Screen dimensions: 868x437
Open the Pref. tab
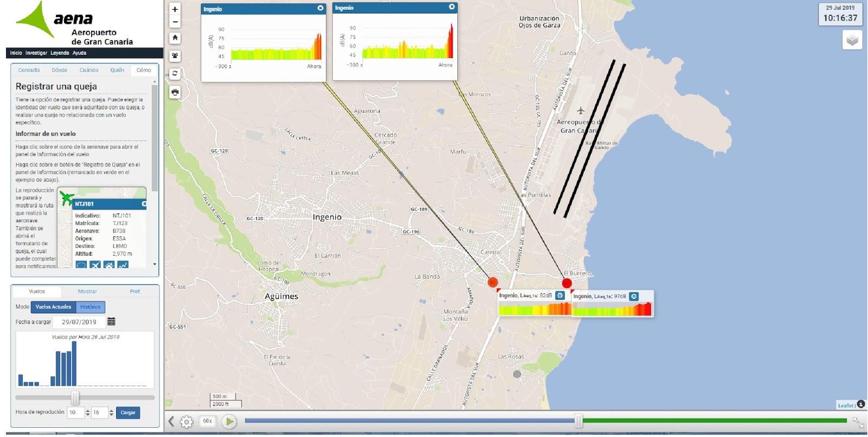[135, 291]
